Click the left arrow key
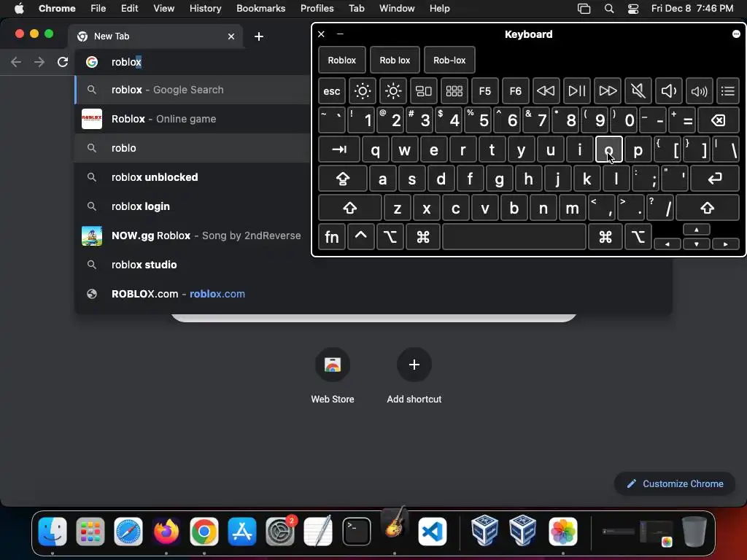This screenshot has height=560, width=747. (x=667, y=244)
